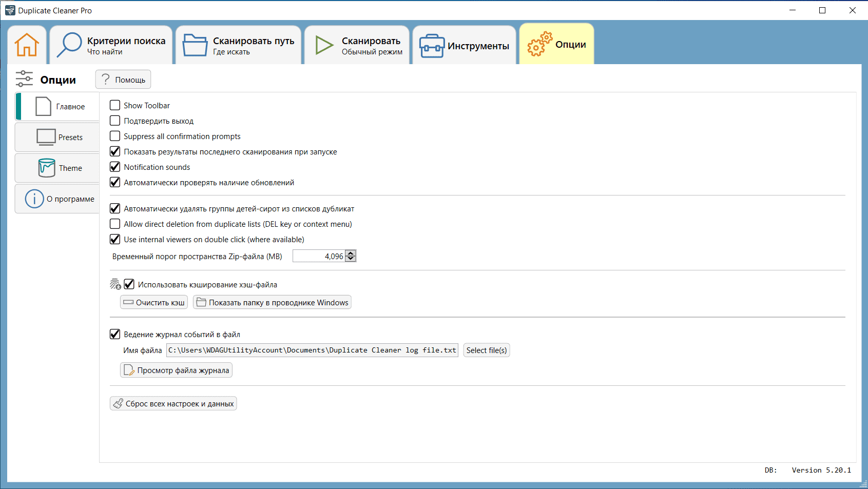Tick the Подтвердить выход checkbox
Image resolution: width=868 pixels, height=489 pixels.
(x=115, y=121)
